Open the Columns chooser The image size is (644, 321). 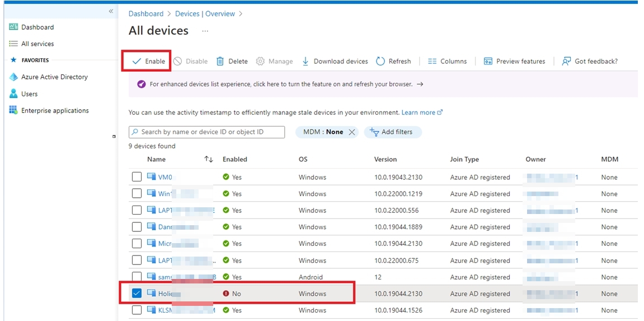(x=447, y=61)
